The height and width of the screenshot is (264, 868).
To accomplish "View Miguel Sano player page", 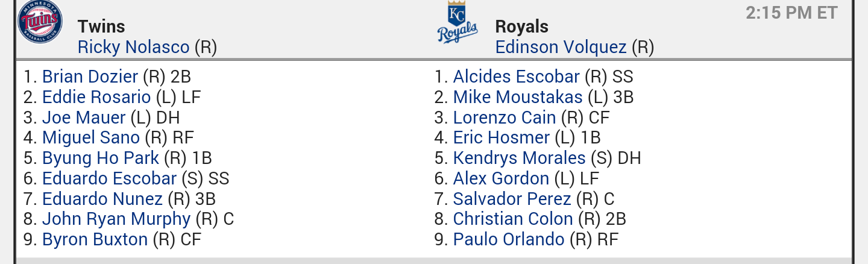I will [x=91, y=137].
